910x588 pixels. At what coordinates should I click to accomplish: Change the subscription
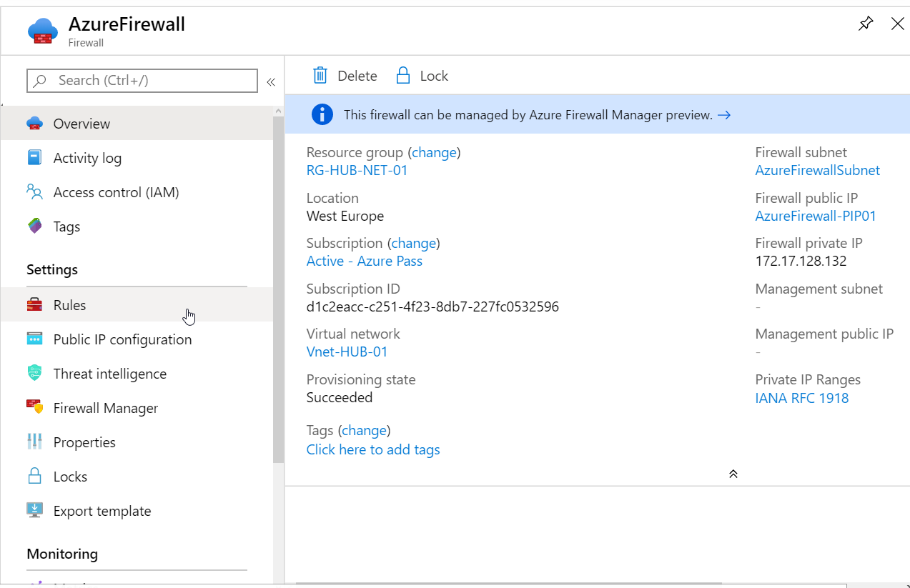click(x=414, y=243)
